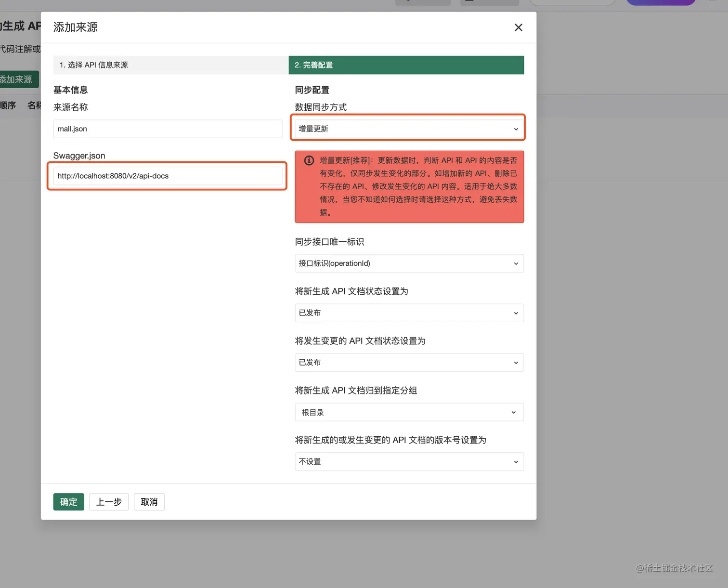Open the 根目录 group dropdown
The height and width of the screenshot is (588, 728).
tap(409, 412)
